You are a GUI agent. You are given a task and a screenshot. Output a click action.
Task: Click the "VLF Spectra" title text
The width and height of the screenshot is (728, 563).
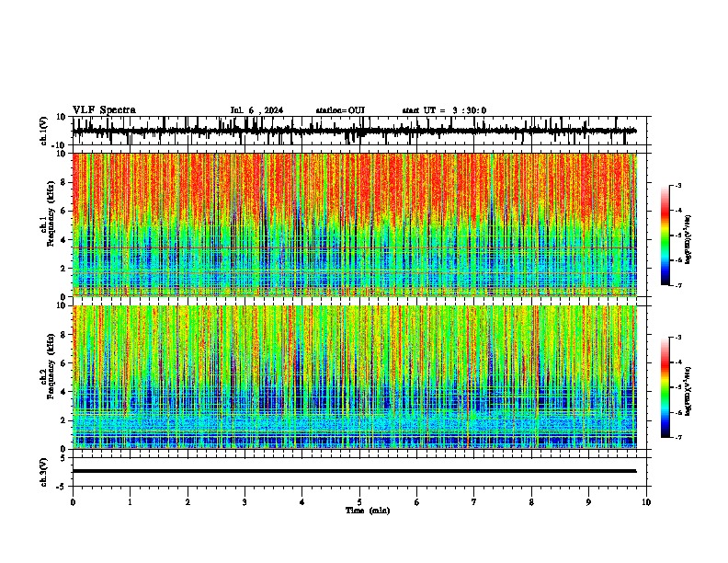(x=104, y=110)
